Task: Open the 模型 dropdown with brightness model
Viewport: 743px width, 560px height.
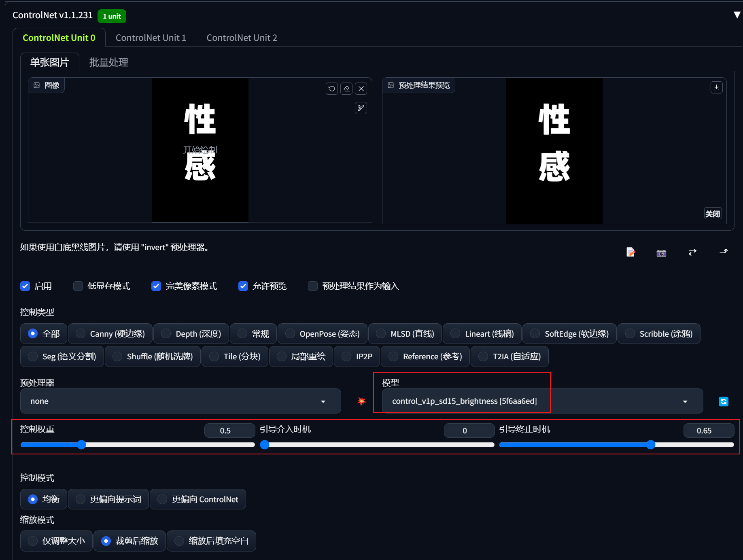Action: pyautogui.click(x=542, y=401)
